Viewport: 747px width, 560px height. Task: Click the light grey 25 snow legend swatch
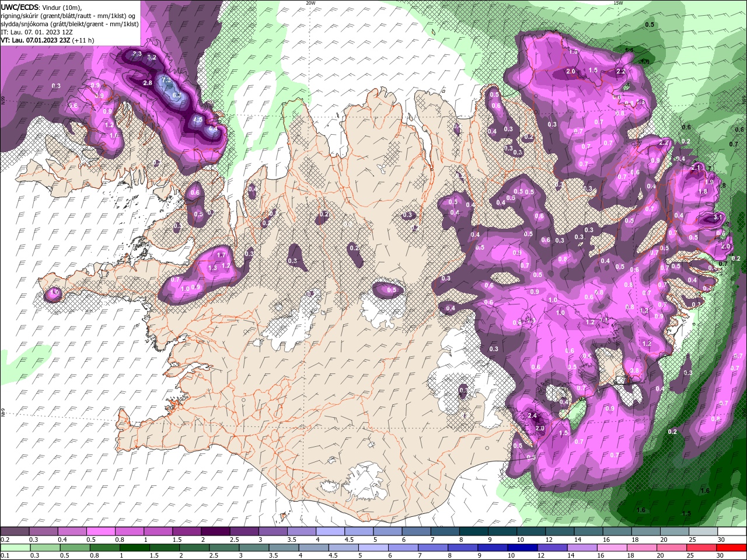(704, 531)
